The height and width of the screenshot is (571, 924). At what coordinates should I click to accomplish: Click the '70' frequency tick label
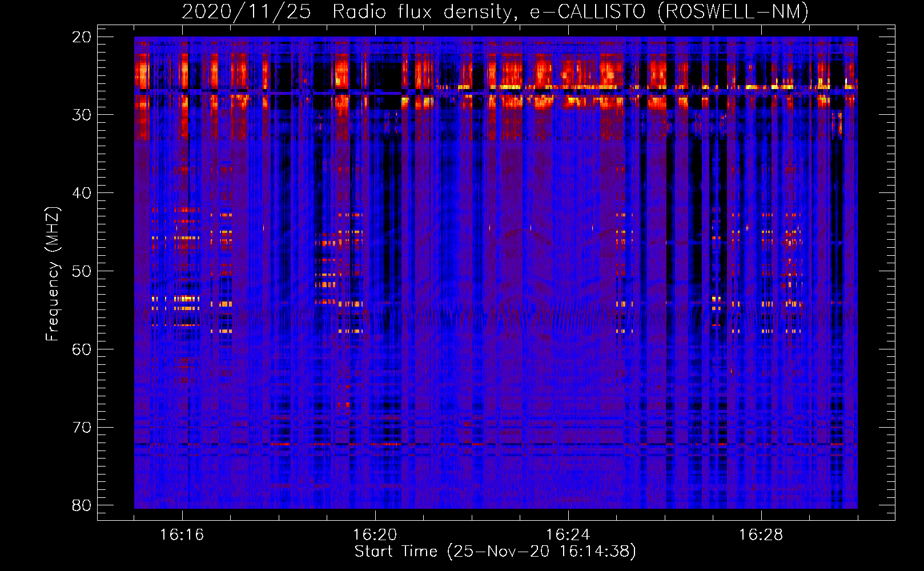pyautogui.click(x=82, y=428)
